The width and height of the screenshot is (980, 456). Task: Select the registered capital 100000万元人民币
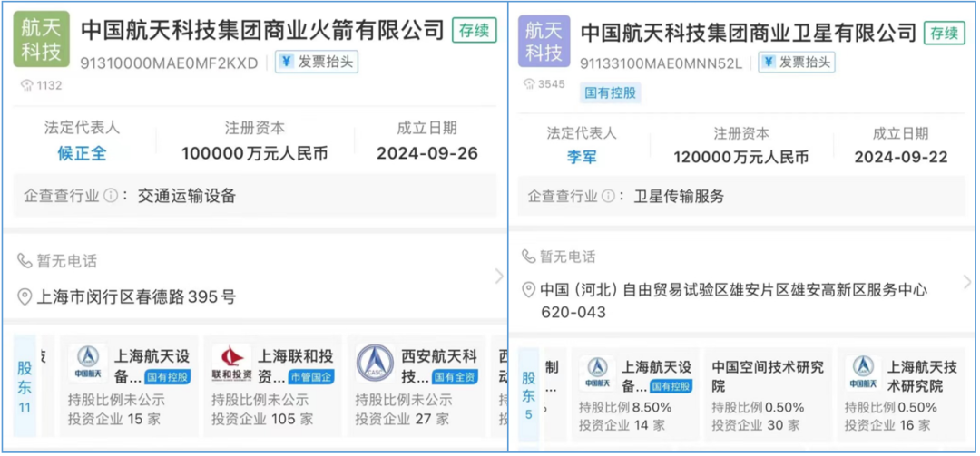click(254, 154)
